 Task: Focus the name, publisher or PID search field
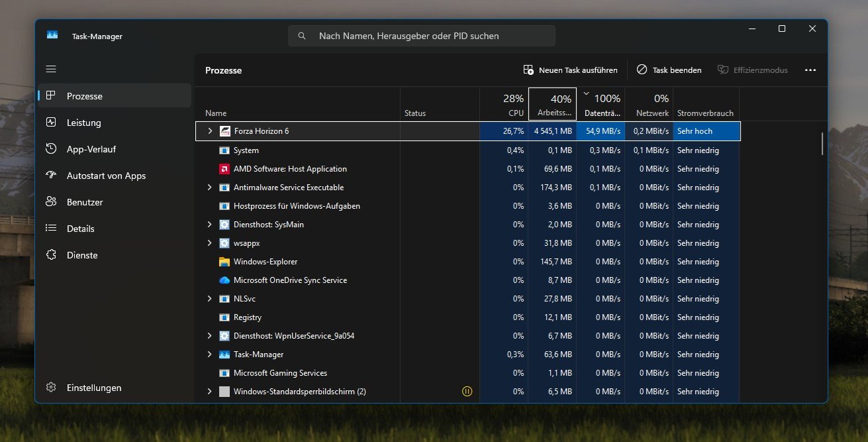(422, 36)
